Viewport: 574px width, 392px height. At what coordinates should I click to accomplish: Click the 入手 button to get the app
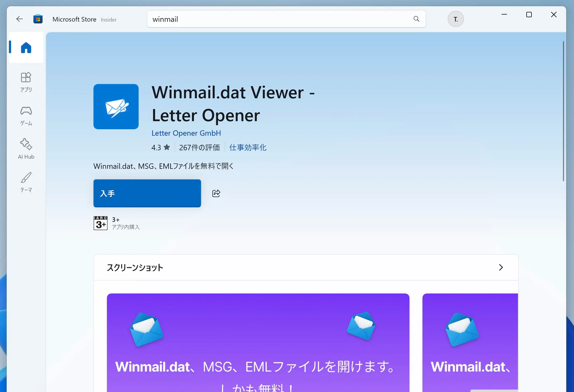(147, 193)
